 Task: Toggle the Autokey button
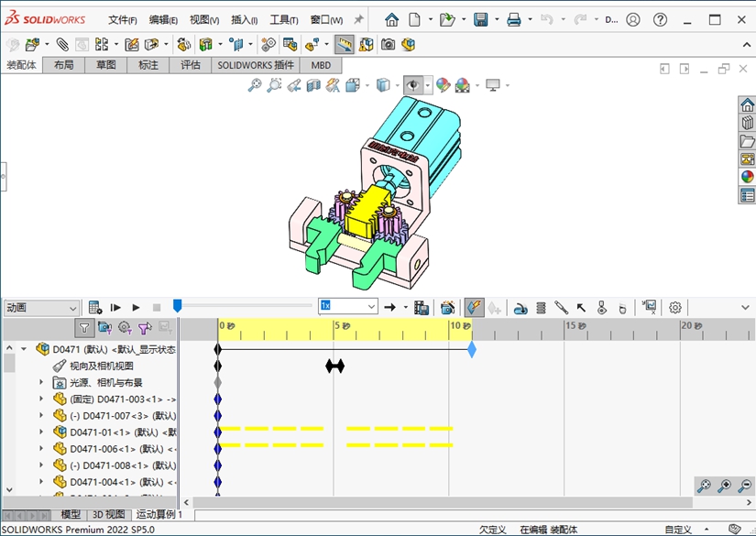click(x=474, y=308)
